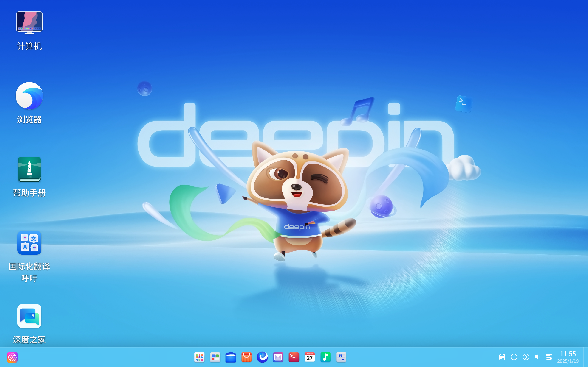Launch the Terminal

point(294,357)
